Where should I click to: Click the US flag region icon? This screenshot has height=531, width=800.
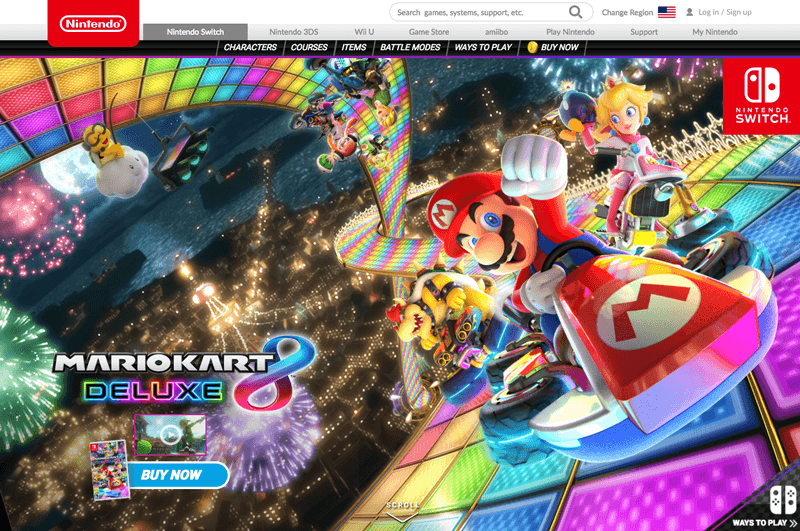coord(666,12)
